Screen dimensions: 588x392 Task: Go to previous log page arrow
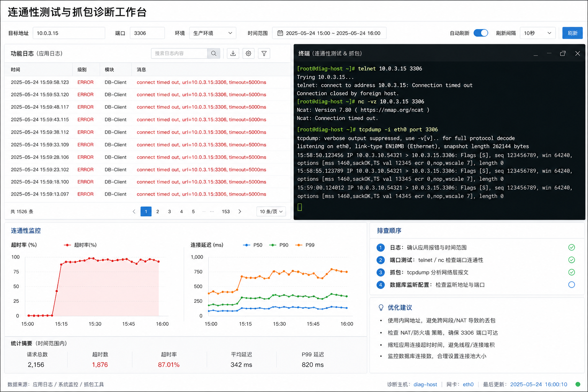coord(134,211)
